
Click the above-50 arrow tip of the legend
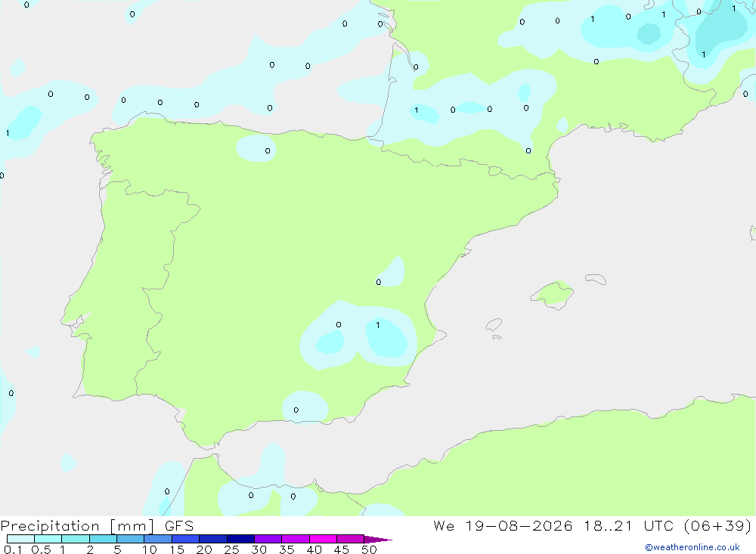(x=378, y=539)
